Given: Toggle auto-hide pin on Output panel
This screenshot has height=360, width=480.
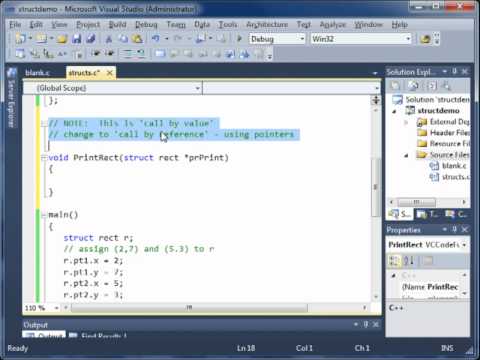Looking at the screenshot, I should 366,324.
